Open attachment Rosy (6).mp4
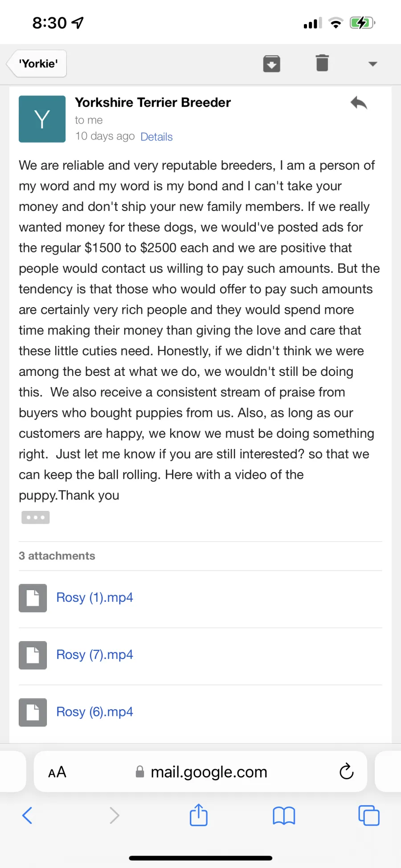 coord(94,712)
